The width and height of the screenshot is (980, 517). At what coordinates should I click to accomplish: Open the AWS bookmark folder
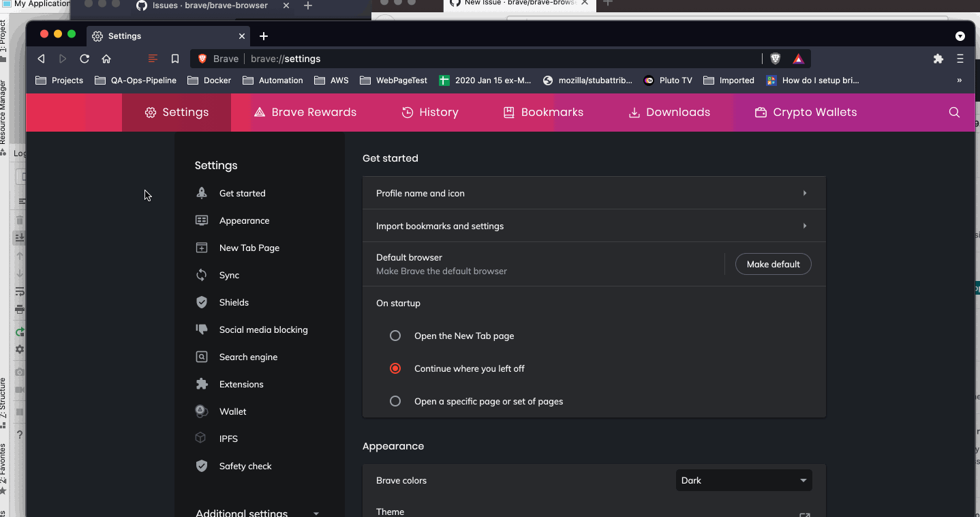click(331, 80)
